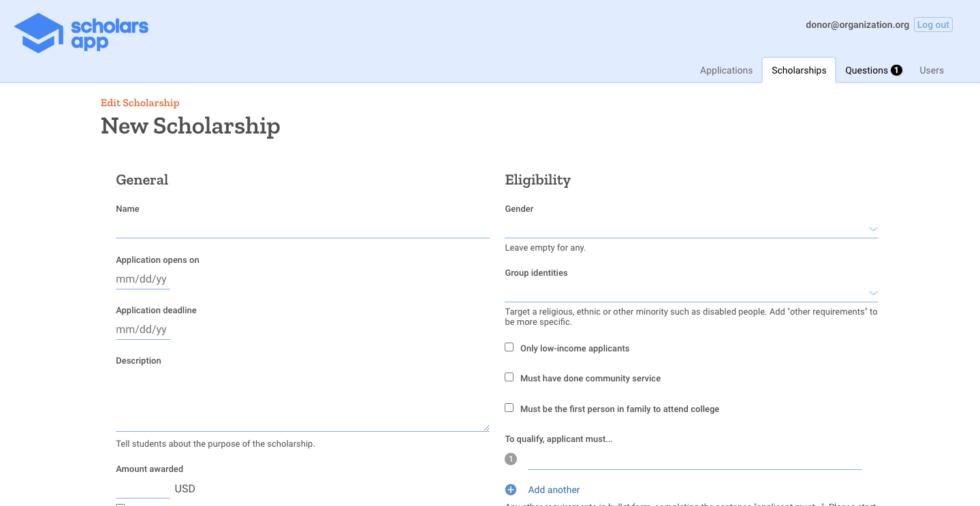Viewport: 980px width, 506px height.
Task: Click the Application deadline date field
Action: [142, 329]
